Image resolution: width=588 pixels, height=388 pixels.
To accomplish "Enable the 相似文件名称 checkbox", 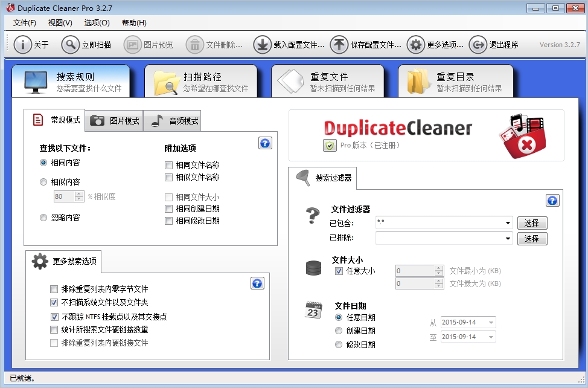I will pyautogui.click(x=169, y=177).
